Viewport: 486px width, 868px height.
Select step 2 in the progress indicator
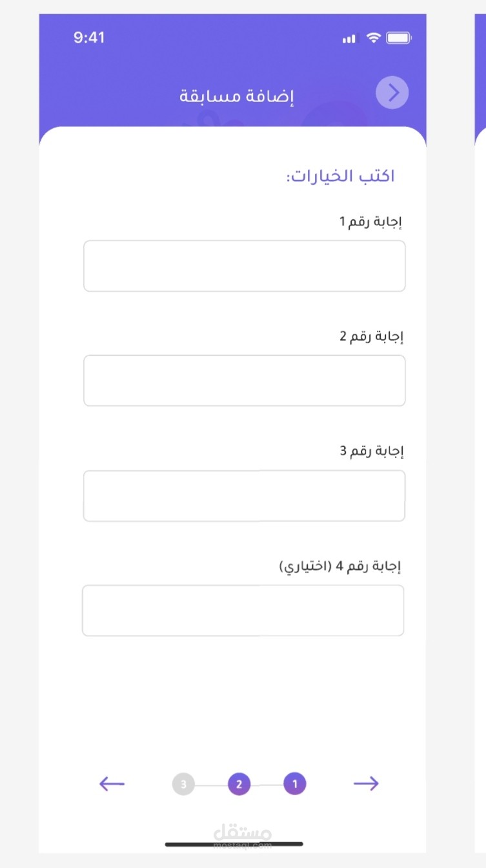(x=239, y=784)
